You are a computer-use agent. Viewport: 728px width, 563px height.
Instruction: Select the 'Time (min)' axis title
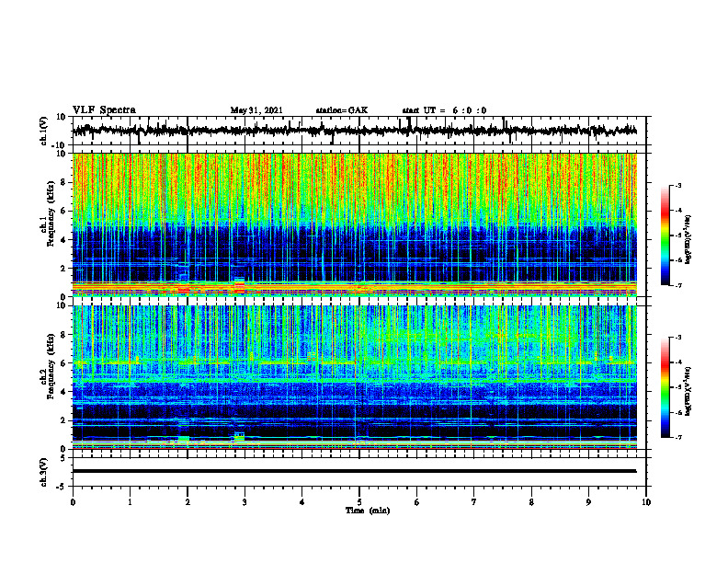368,511
